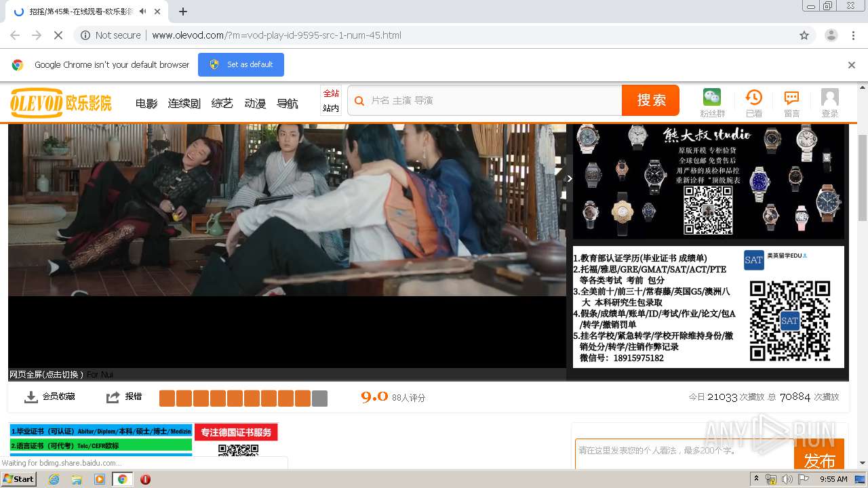Viewport: 868px width, 488px height.
Task: Click the 毕业证书 advertisement line
Action: point(100,431)
